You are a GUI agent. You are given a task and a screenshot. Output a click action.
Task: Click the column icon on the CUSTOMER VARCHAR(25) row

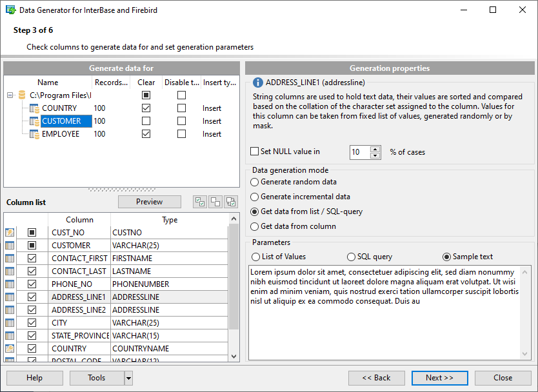point(10,246)
